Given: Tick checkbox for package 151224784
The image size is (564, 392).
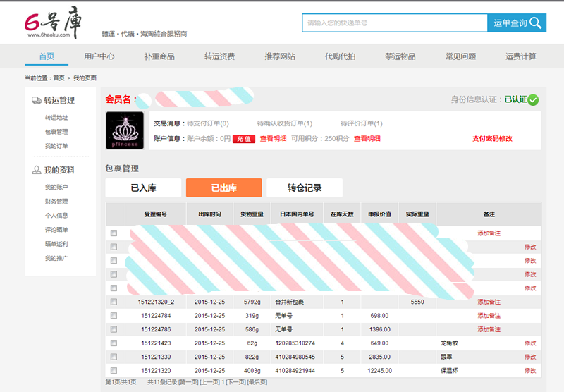Looking at the screenshot, I should tap(114, 316).
